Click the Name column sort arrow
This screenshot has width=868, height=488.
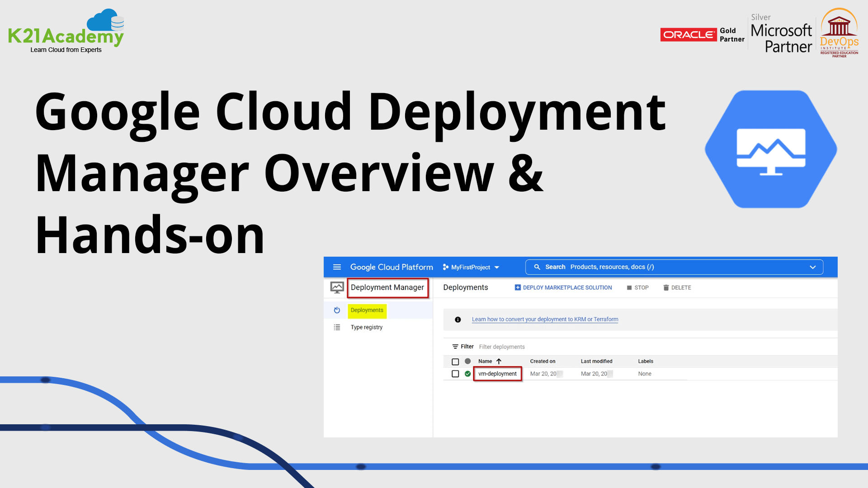(x=499, y=361)
